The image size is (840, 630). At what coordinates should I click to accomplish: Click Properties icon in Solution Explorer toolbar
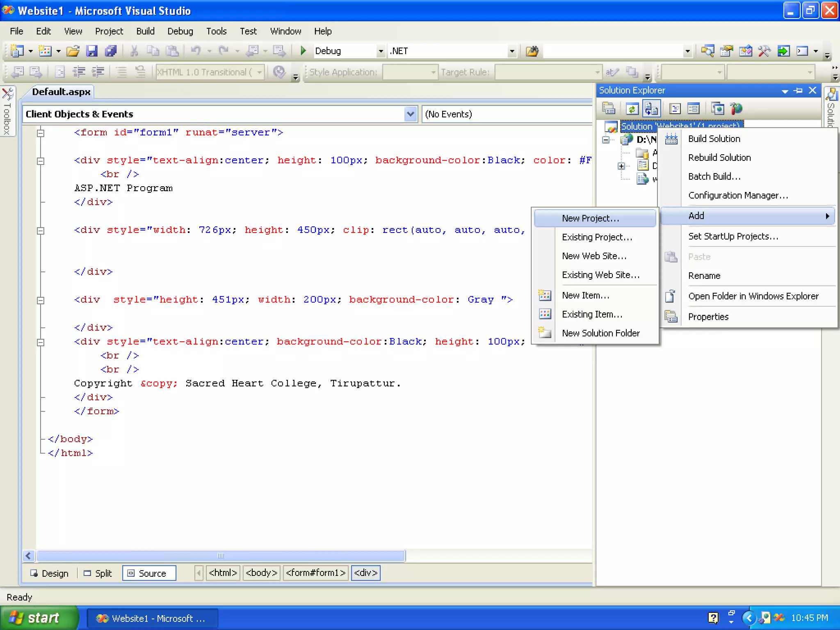coord(609,109)
